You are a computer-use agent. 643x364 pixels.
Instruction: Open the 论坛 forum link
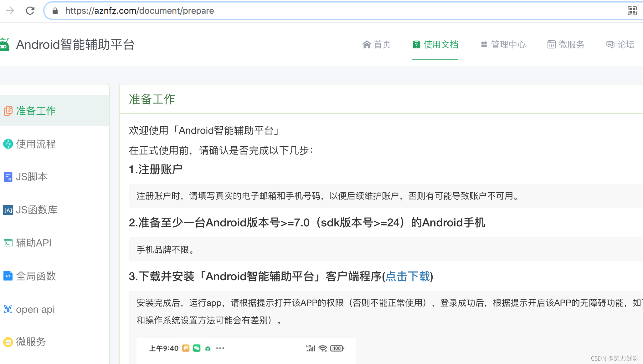tap(620, 44)
